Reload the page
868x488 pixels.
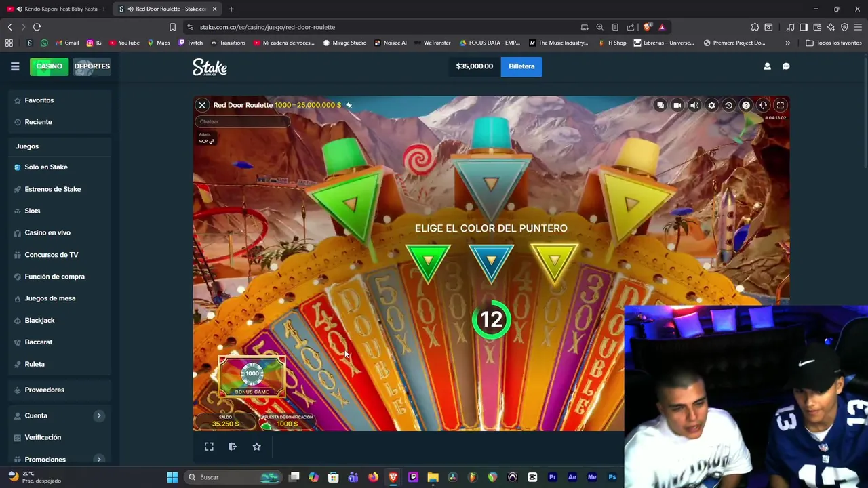point(37,27)
